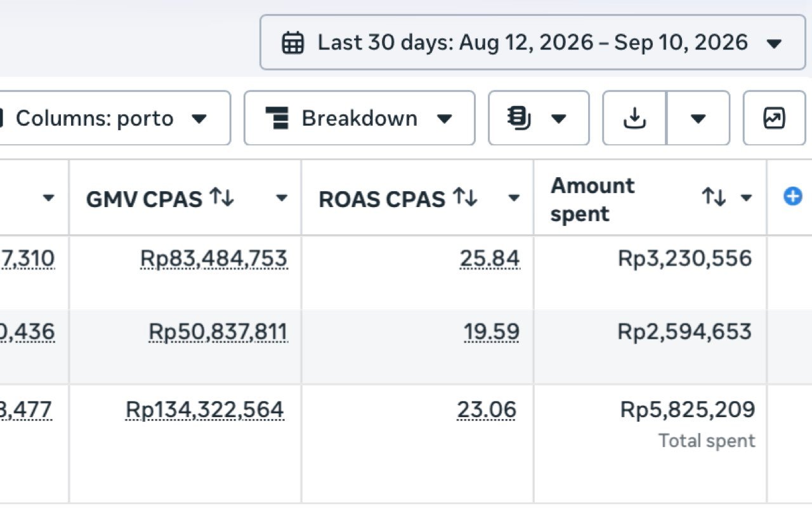Open GMV CPAS column options caret

pyautogui.click(x=281, y=198)
